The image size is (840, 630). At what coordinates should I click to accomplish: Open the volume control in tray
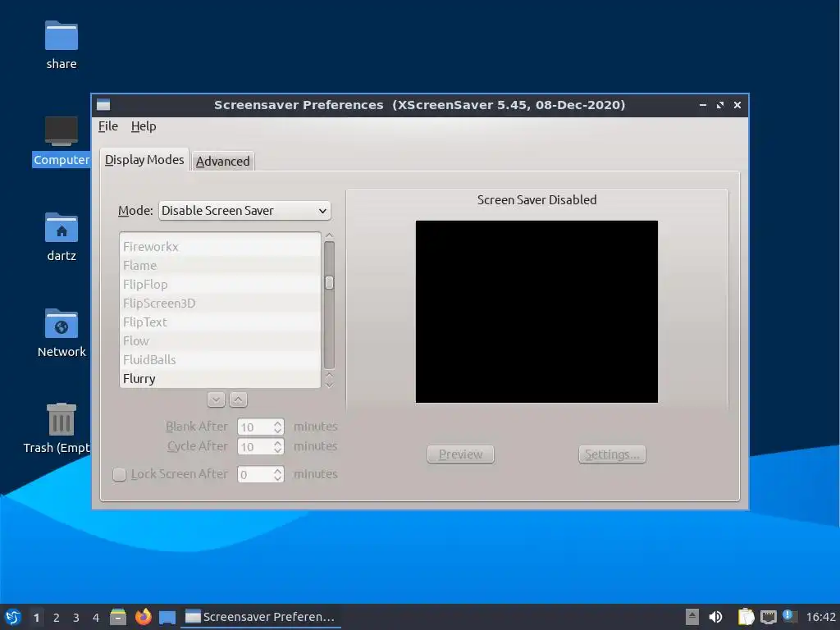pyautogui.click(x=715, y=617)
